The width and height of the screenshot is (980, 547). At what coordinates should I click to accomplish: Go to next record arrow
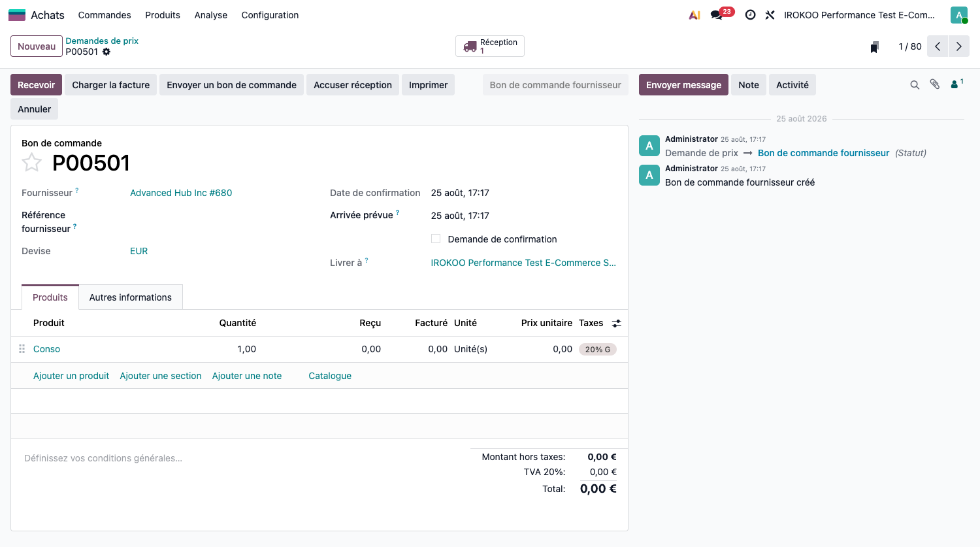click(x=958, y=46)
